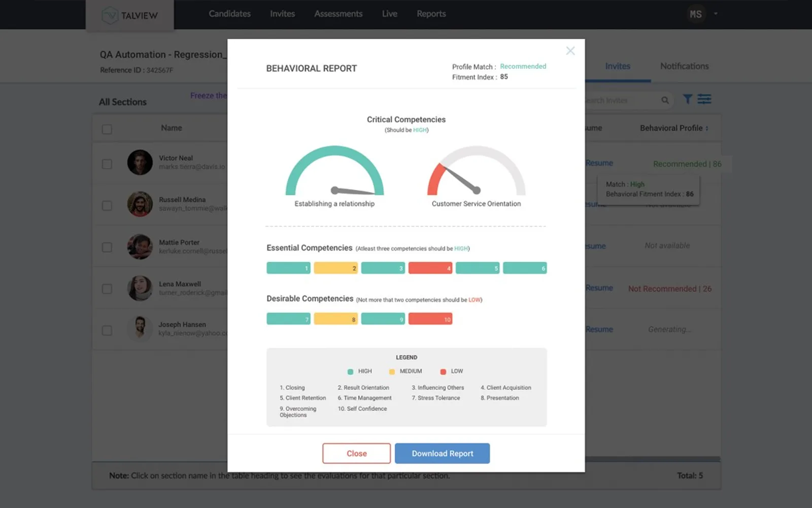Image resolution: width=812 pixels, height=508 pixels.
Task: Click Mattie Porter's profile photo
Action: (x=140, y=246)
